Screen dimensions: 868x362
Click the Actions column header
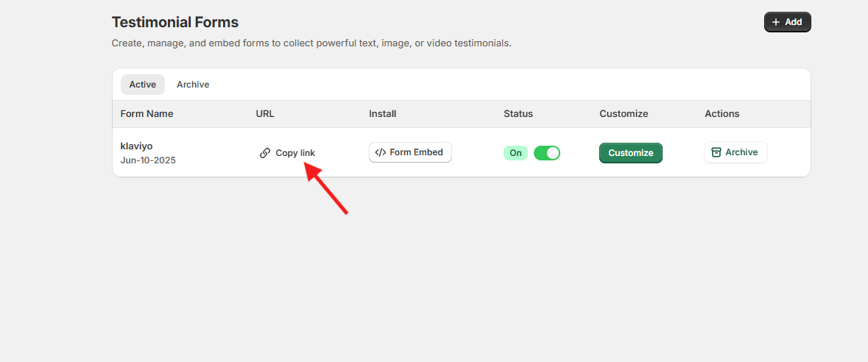pos(722,114)
